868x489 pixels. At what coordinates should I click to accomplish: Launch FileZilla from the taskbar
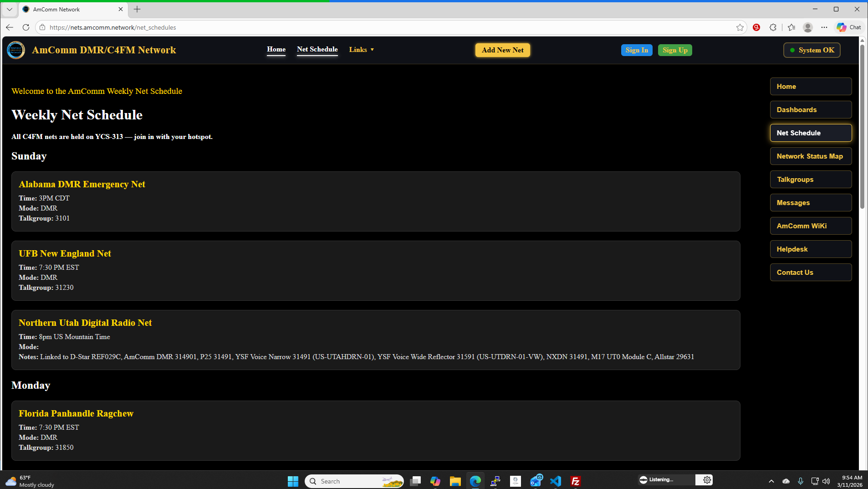tap(576, 481)
